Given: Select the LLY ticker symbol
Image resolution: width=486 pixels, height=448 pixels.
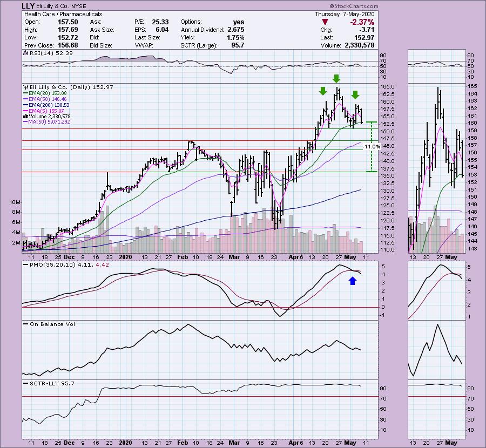Looking at the screenshot, I should coord(28,6).
